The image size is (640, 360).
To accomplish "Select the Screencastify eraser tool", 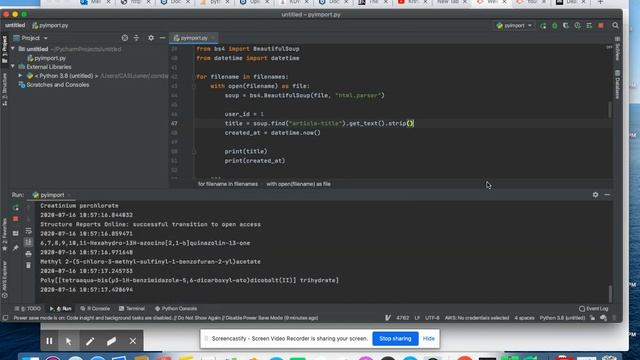I will (111, 341).
